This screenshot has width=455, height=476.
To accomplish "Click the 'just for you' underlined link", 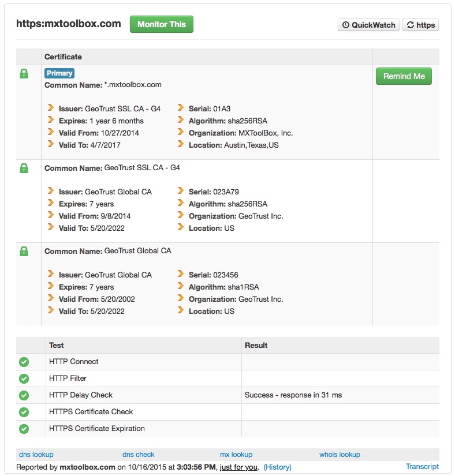I will pos(238,467).
